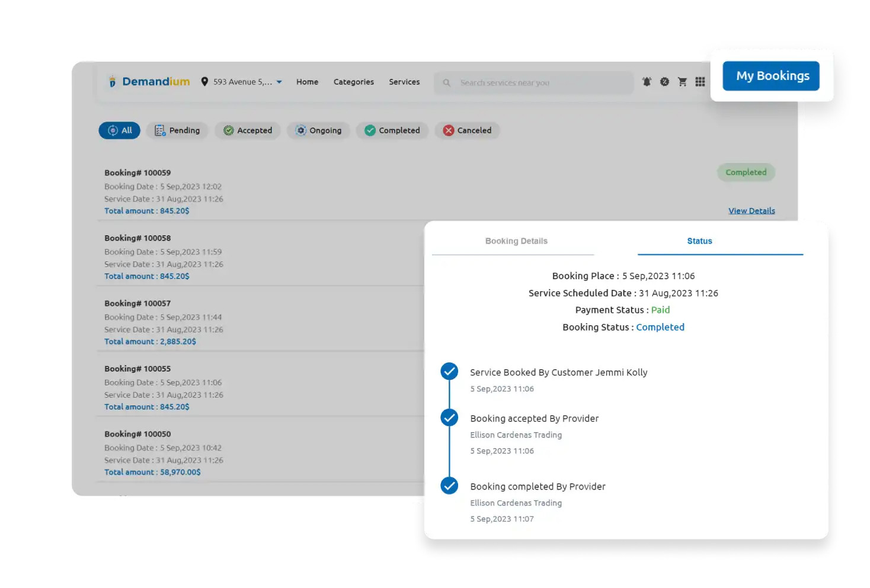Select the All bookings filter
The height and width of the screenshot is (588, 870).
(x=119, y=130)
